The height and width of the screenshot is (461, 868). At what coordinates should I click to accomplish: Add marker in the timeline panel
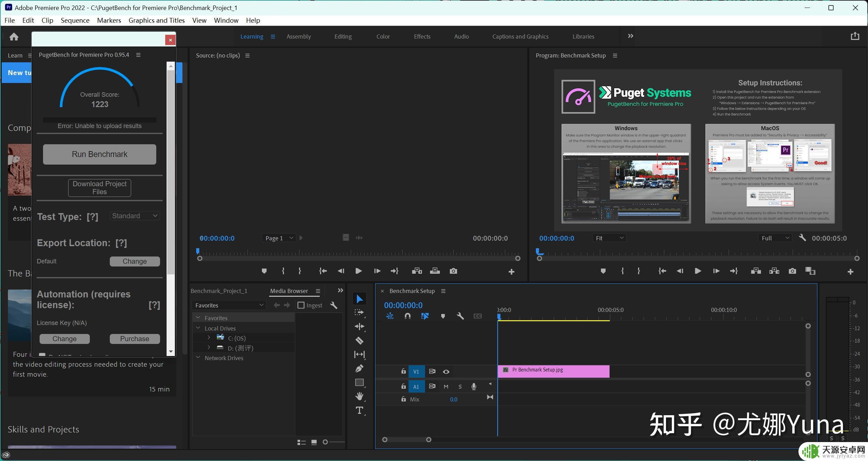443,316
